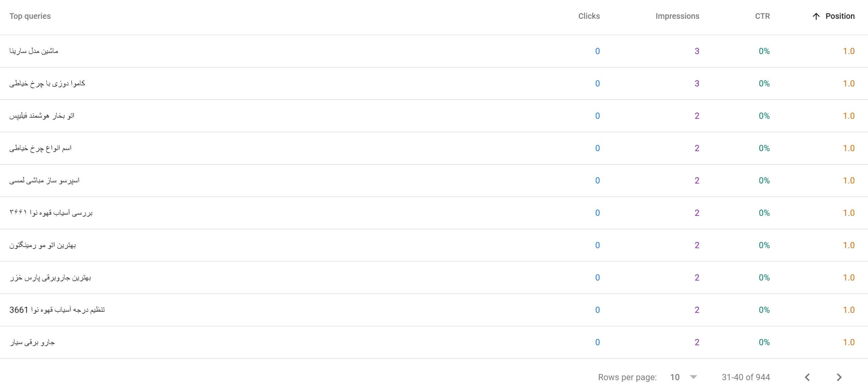868x389 pixels.
Task: Open the rows per page dropdown arrow
Action: (693, 377)
